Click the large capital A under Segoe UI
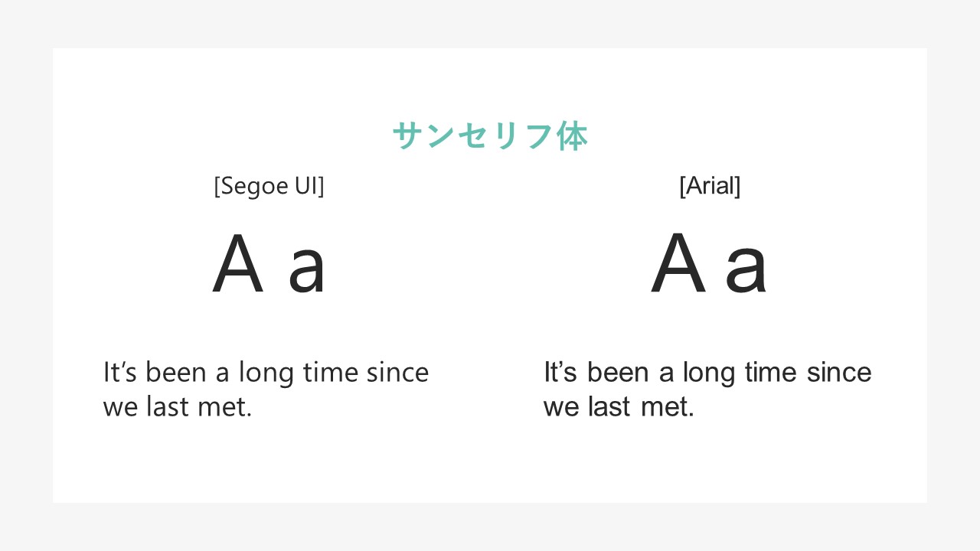The height and width of the screenshot is (551, 980). (x=238, y=264)
